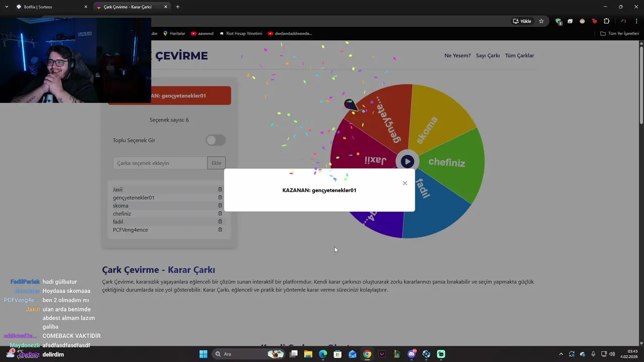Focus the Çarka seçenek ekleyin field
The width and height of the screenshot is (644, 362).
click(x=160, y=163)
